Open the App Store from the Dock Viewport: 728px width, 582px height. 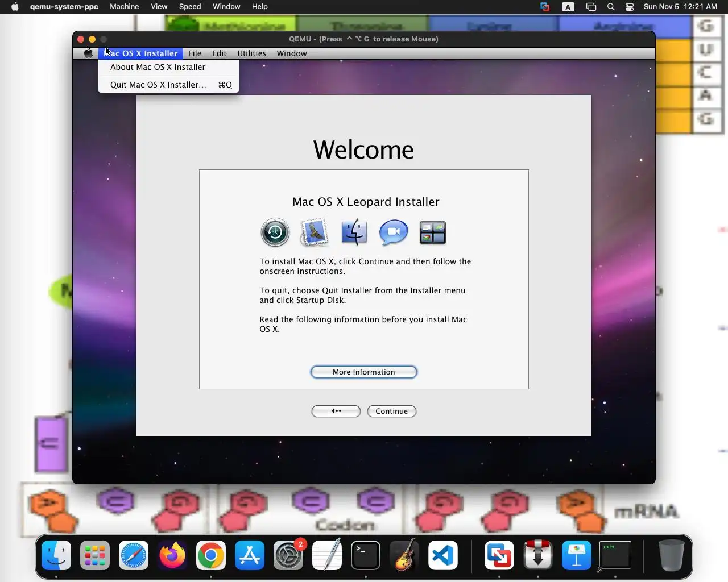point(250,555)
